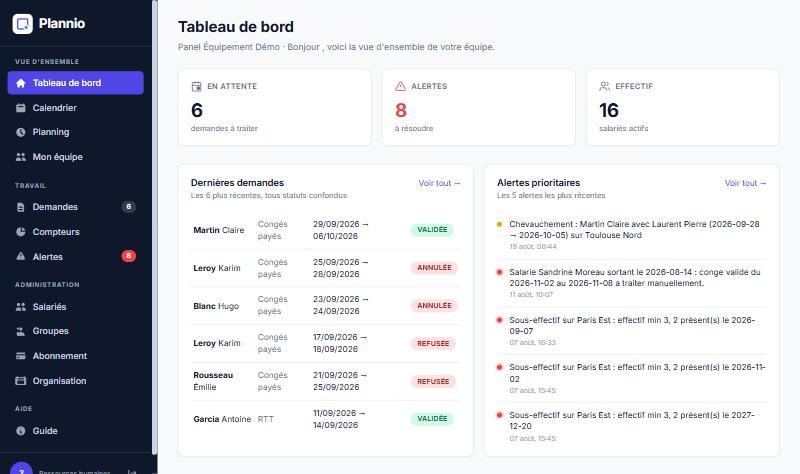Click the Abonnement card icon
Screen dimensions: 800x474
[x=20, y=356]
